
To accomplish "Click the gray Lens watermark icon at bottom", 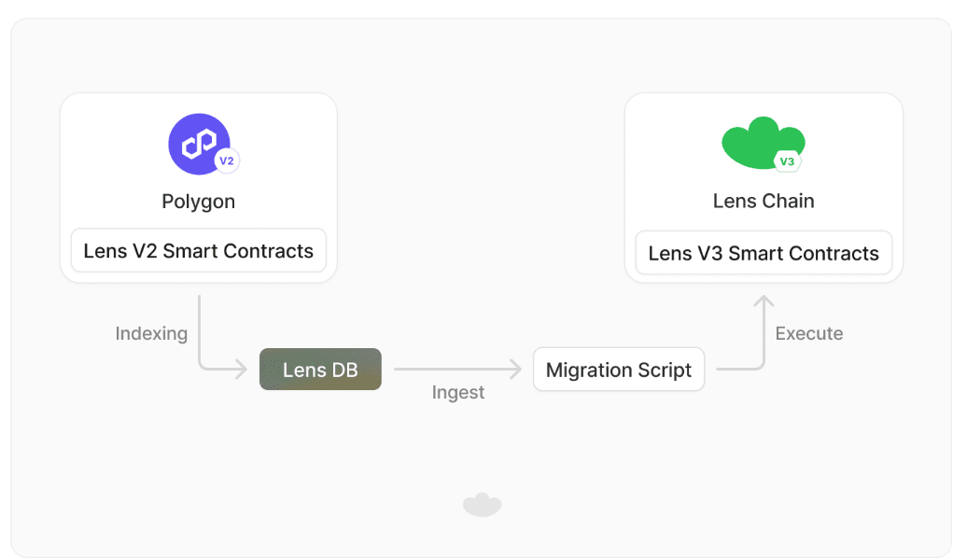I will coord(482,505).
